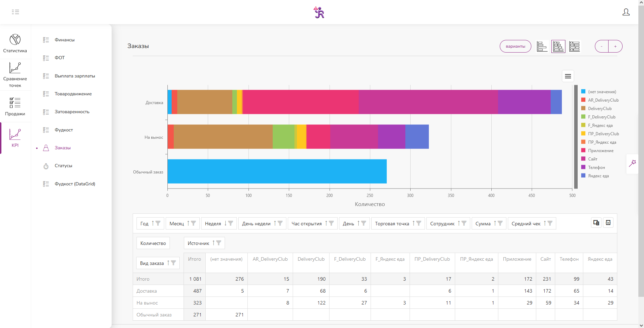Open the Затоваренность report
This screenshot has height=328, width=644.
(x=72, y=112)
